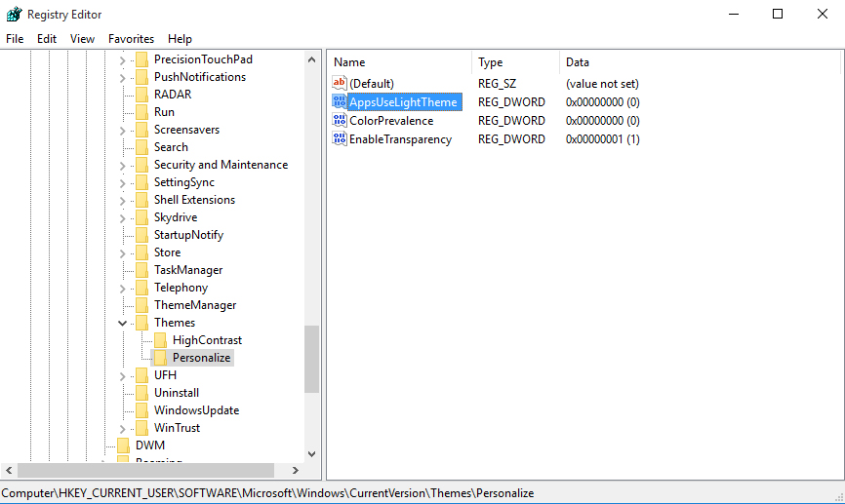The image size is (845, 504).
Task: Click the tree horizontal scrollbar thumb
Action: point(145,470)
